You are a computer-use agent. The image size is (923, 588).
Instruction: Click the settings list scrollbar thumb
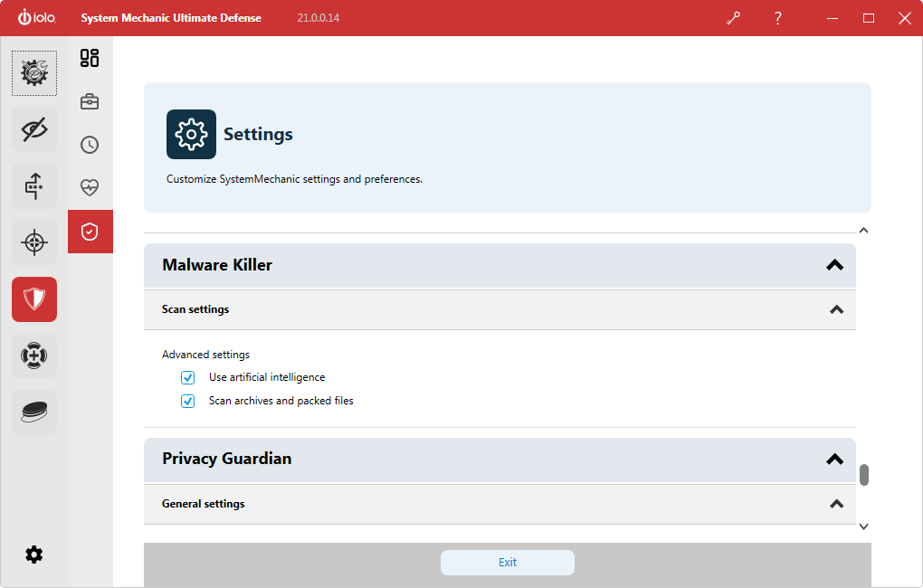point(864,475)
